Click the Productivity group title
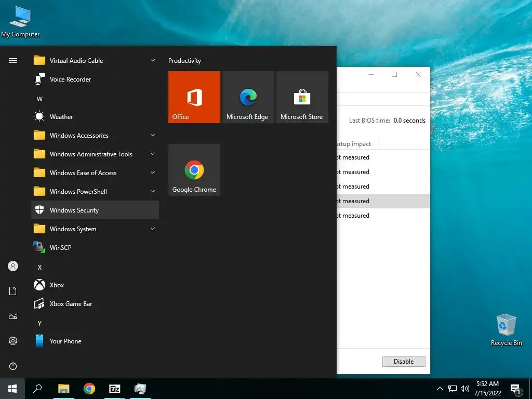The width and height of the screenshot is (532, 399). (184, 61)
